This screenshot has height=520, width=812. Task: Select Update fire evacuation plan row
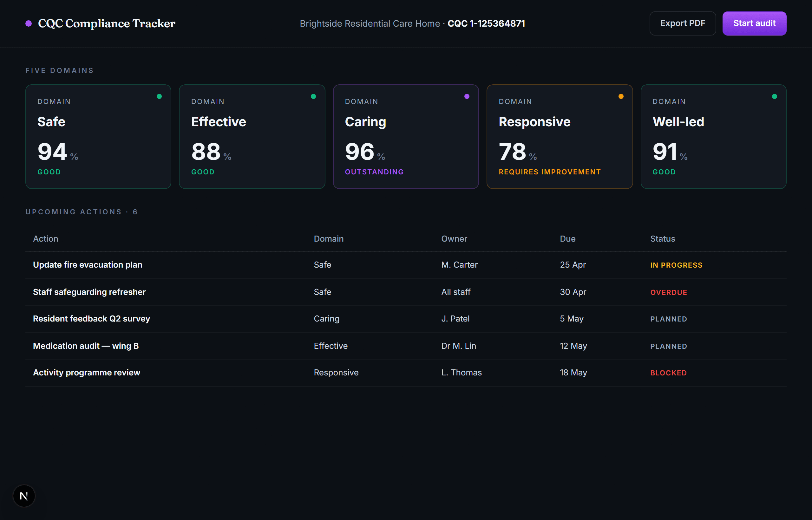tap(406, 265)
